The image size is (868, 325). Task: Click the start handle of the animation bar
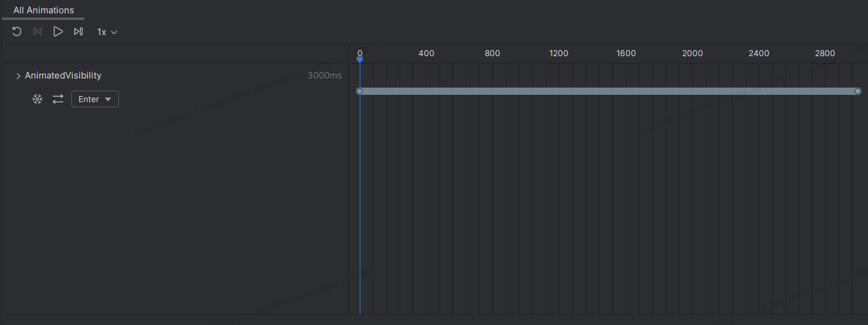(x=360, y=91)
